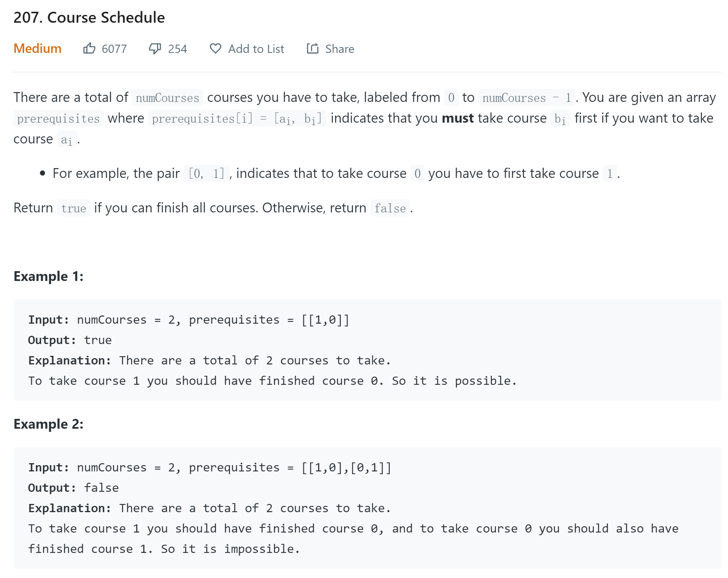The width and height of the screenshot is (728, 578).
Task: Click the like count 6077
Action: click(x=114, y=49)
